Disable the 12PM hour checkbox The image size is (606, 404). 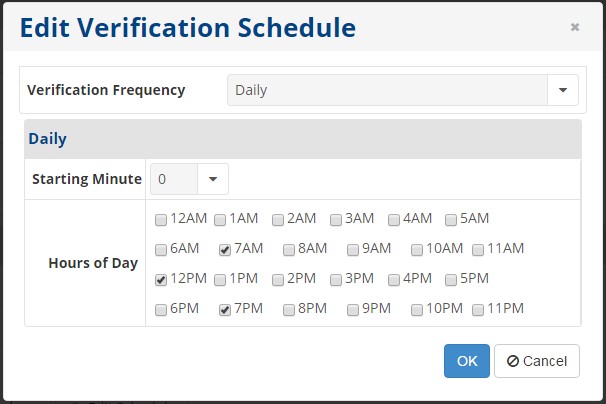point(161,280)
